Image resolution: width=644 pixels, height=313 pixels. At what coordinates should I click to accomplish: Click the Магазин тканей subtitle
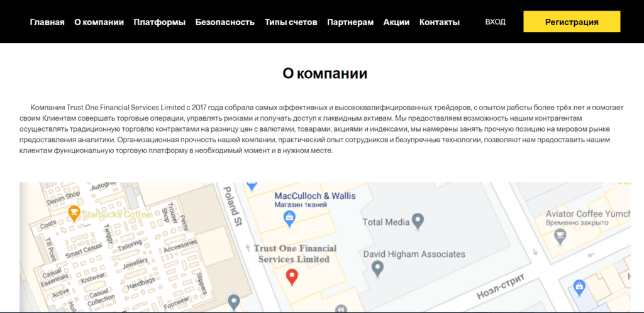point(301,205)
